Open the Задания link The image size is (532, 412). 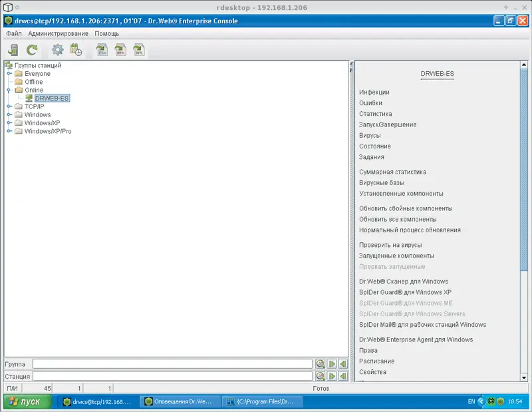coord(372,157)
